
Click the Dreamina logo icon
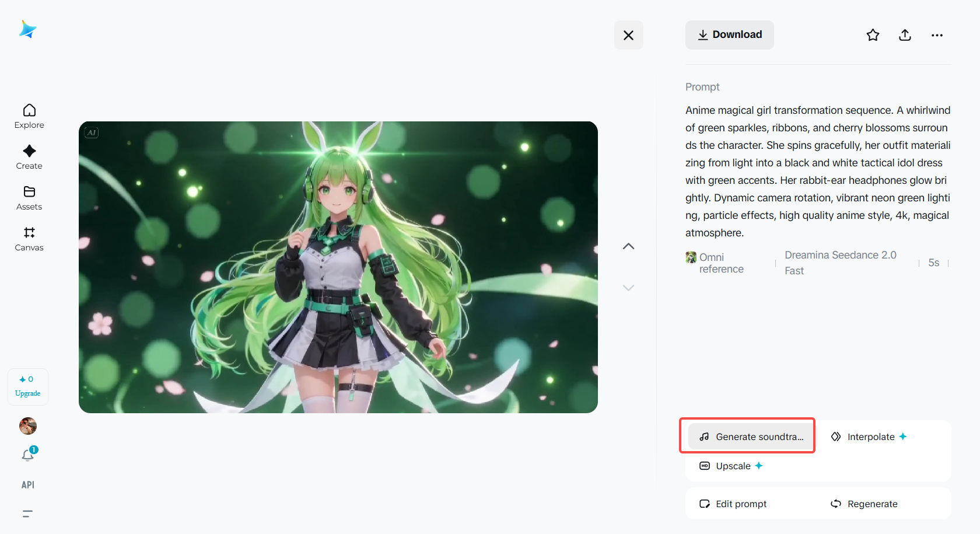27,29
